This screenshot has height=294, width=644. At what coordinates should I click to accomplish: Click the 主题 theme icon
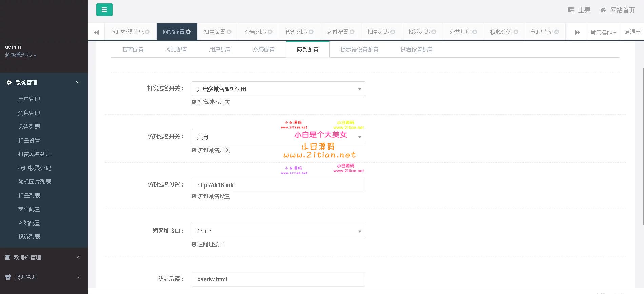coord(571,10)
